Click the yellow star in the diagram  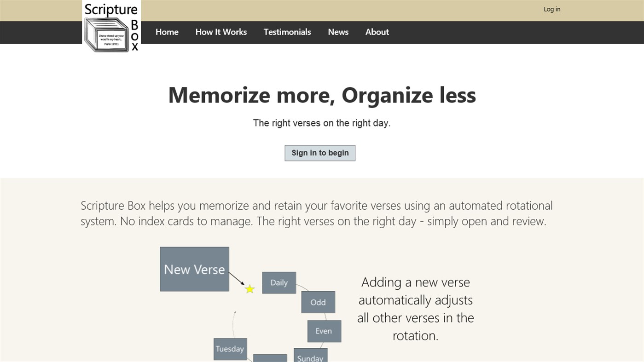pyautogui.click(x=250, y=289)
